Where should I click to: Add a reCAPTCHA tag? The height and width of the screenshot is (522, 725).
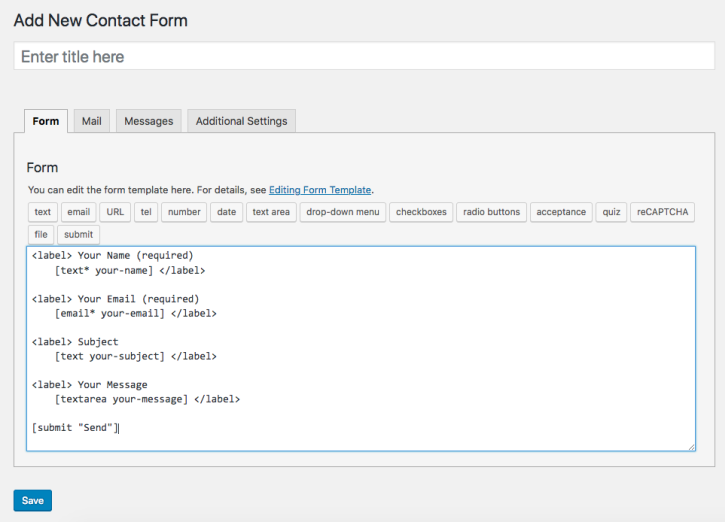[662, 212]
